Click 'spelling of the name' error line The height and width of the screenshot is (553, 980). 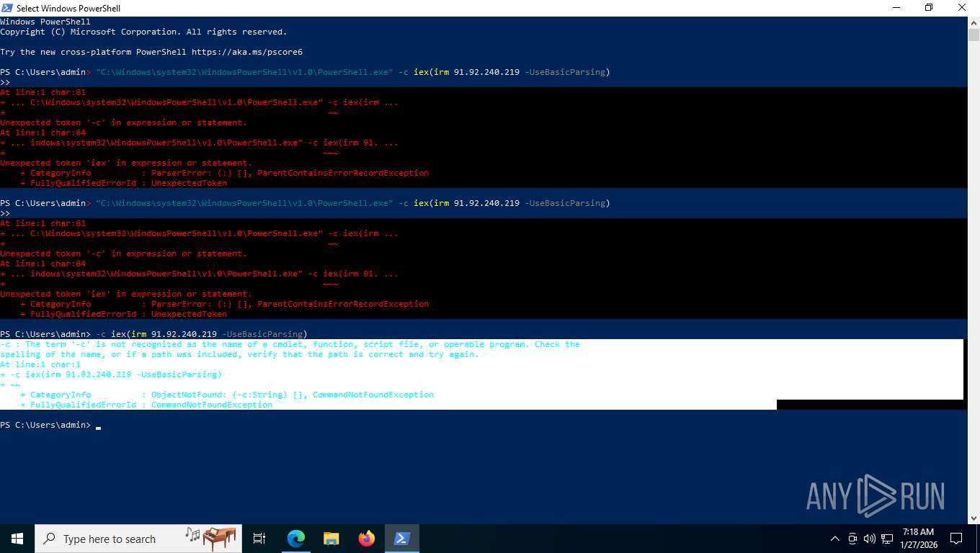click(239, 354)
